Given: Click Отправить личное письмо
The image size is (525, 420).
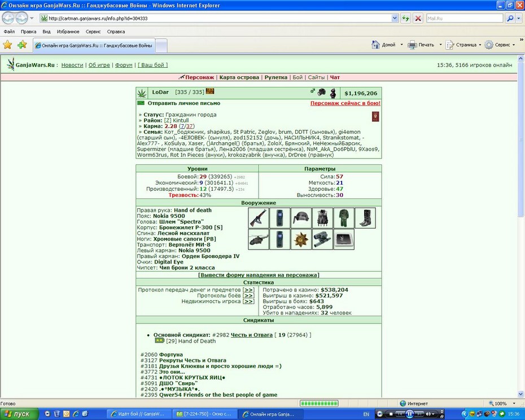Looking at the screenshot, I should (184, 103).
